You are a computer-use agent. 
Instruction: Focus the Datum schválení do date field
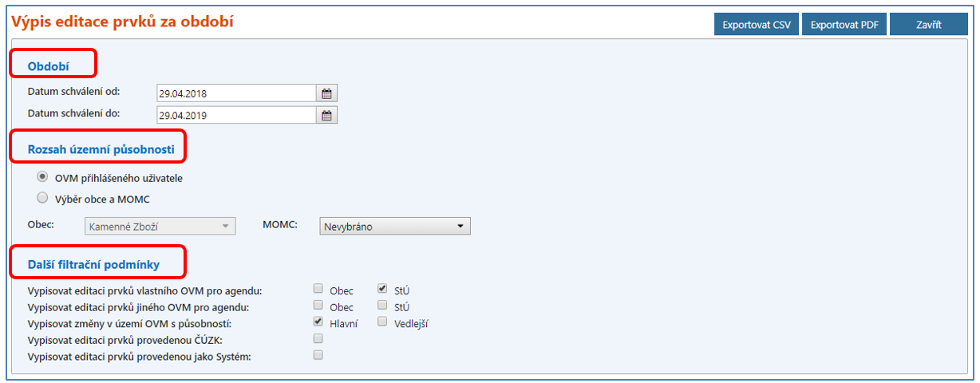tap(236, 116)
